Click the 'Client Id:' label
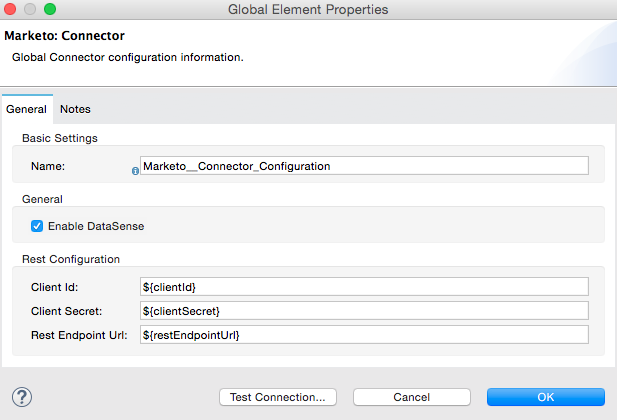Viewport: 617px width, 420px height. [55, 287]
